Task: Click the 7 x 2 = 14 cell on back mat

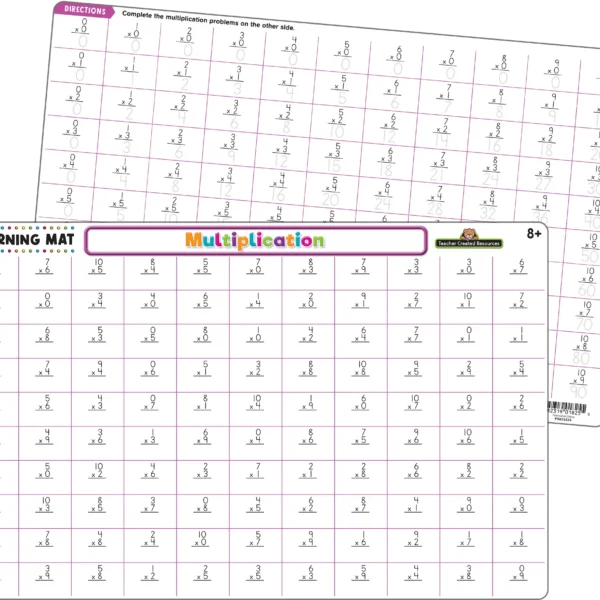Action: point(442,132)
